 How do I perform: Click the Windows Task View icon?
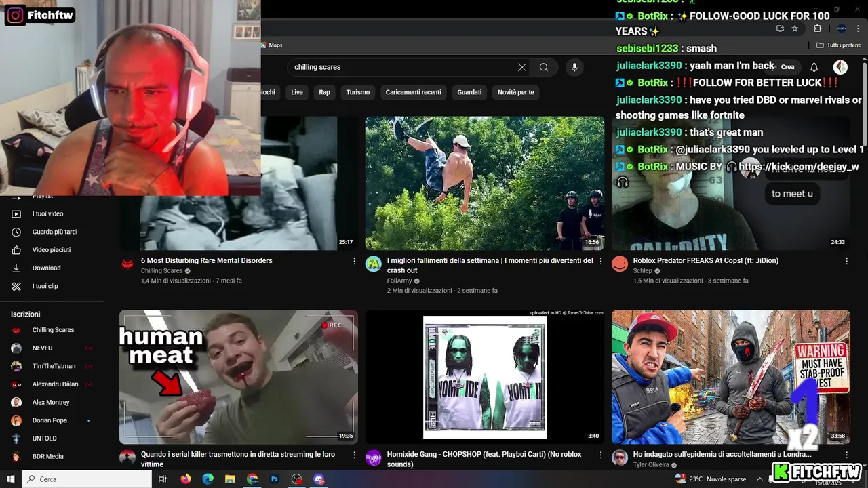163,479
